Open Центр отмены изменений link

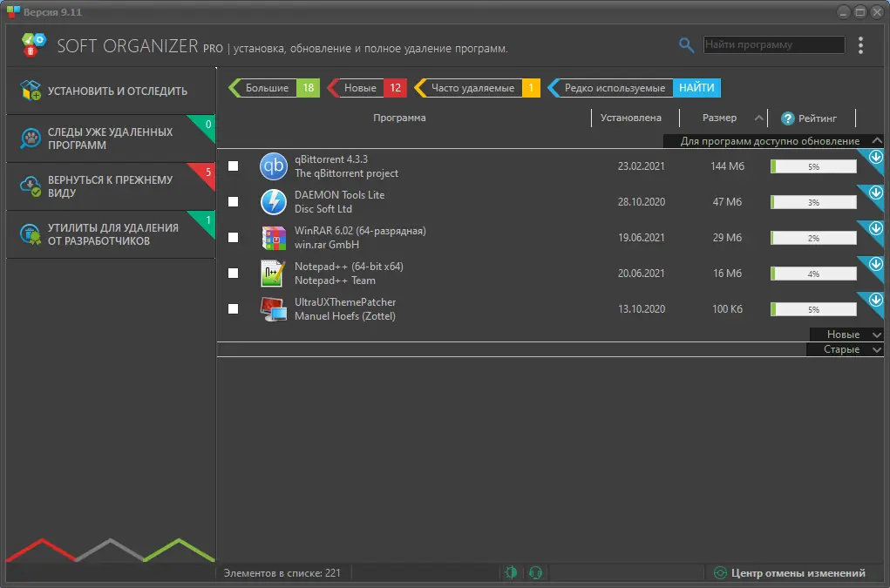[x=798, y=572]
